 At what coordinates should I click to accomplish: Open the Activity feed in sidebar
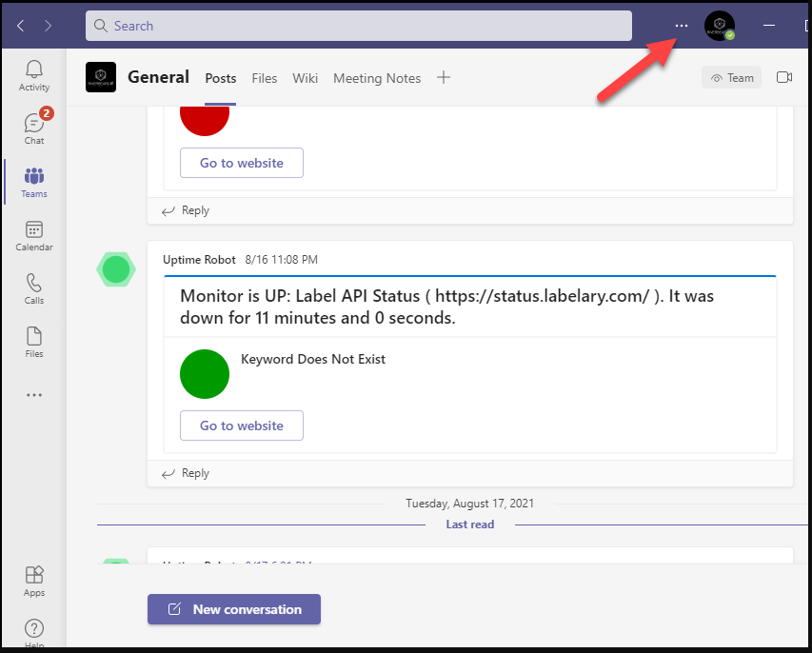[34, 75]
